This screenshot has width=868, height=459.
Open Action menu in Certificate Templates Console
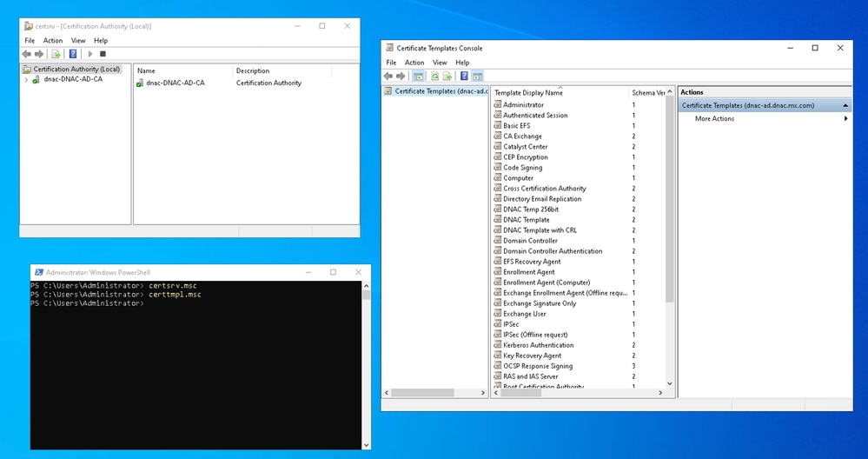click(414, 63)
